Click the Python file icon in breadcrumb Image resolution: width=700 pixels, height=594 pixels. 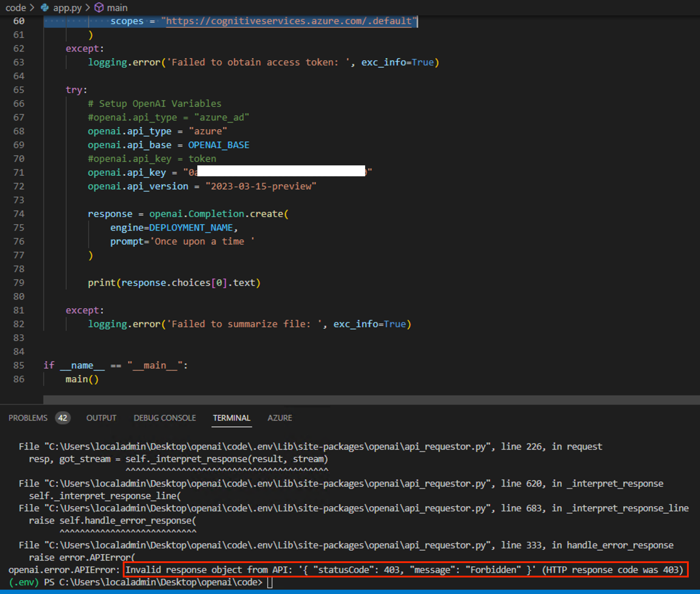tap(45, 7)
